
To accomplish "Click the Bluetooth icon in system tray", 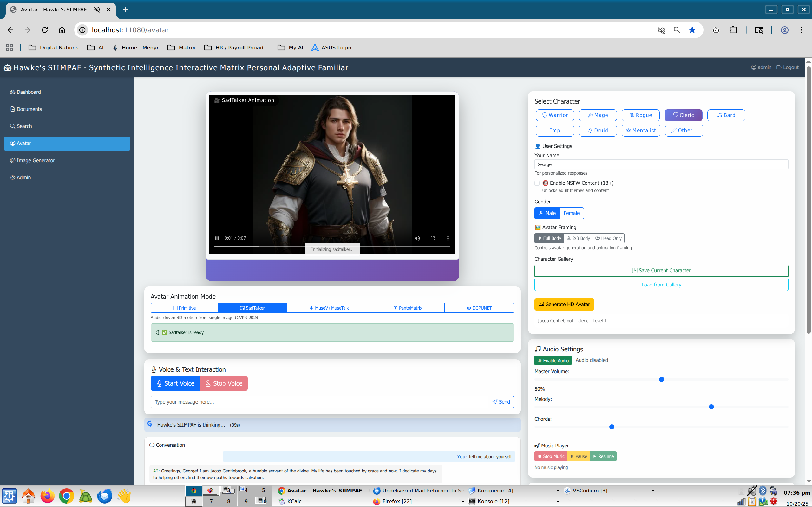I will tap(763, 491).
